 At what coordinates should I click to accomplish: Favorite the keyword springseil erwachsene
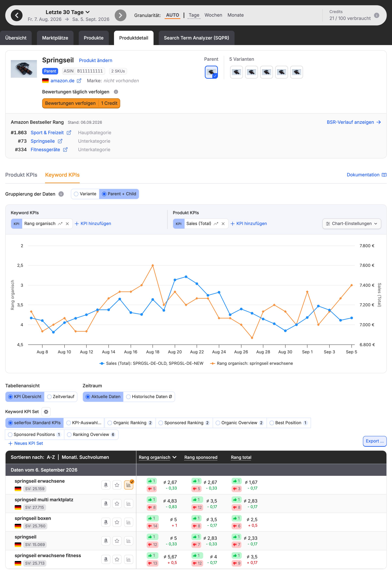tap(117, 485)
